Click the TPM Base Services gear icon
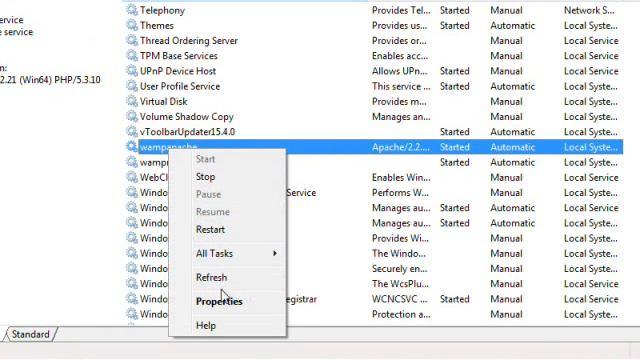Screen dimensions: 640x360 (131, 56)
